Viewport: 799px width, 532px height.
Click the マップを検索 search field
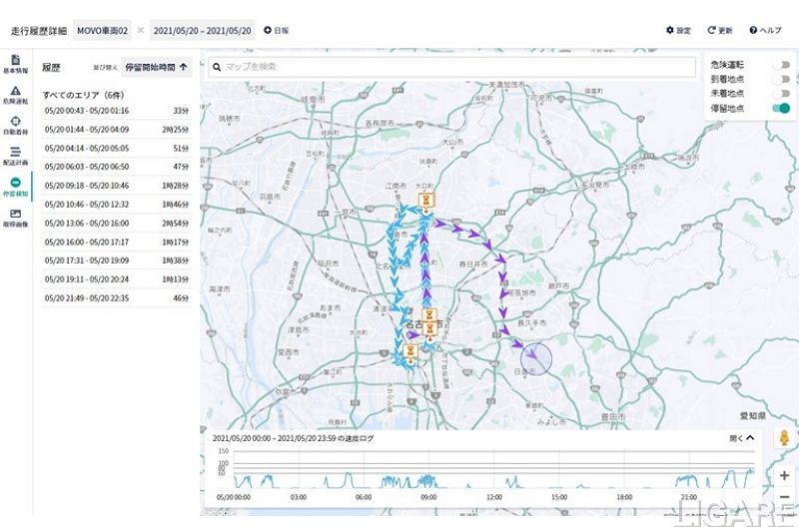(451, 67)
